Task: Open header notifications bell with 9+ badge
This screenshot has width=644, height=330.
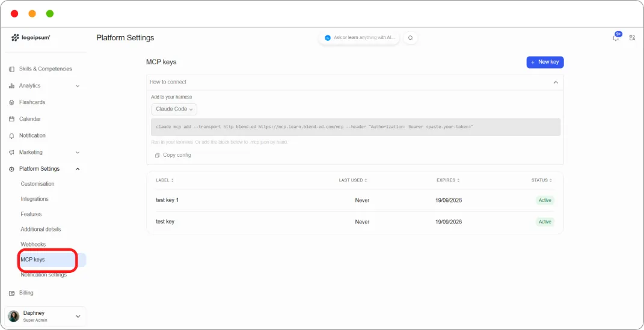Action: (616, 37)
